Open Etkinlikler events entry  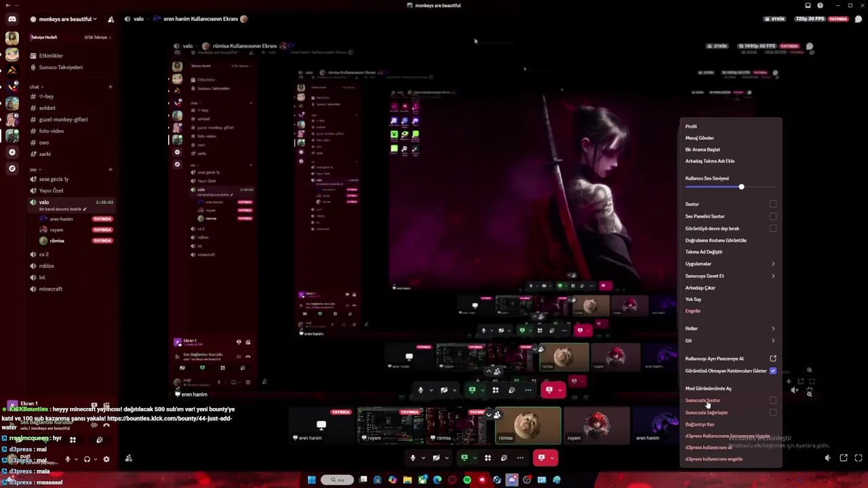51,56
